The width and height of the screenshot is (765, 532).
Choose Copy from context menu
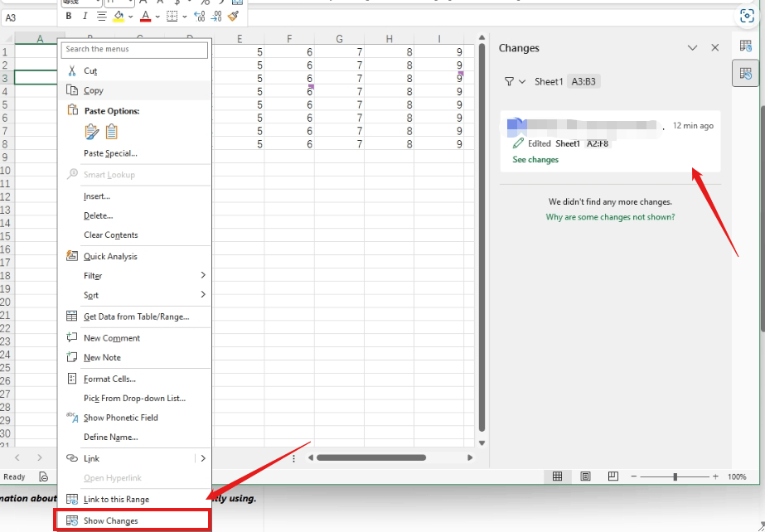[x=134, y=90]
